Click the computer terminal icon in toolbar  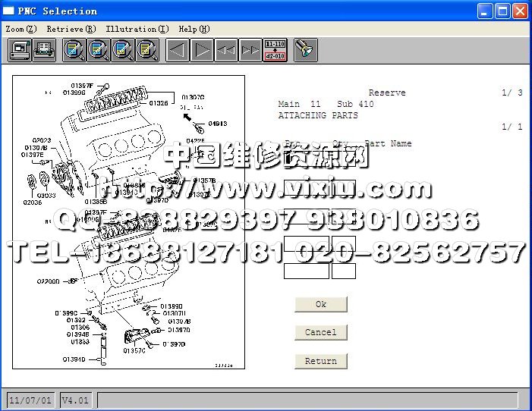(20, 50)
